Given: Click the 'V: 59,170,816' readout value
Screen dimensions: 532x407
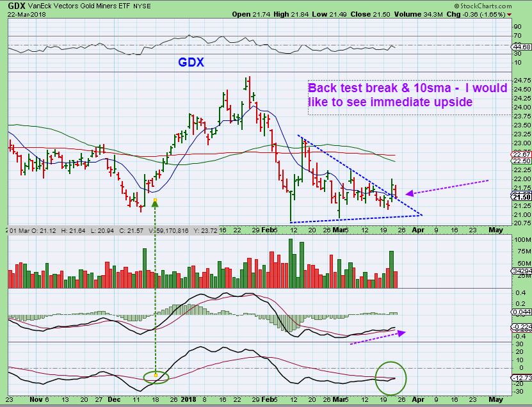Looking at the screenshot, I should (x=168, y=230).
